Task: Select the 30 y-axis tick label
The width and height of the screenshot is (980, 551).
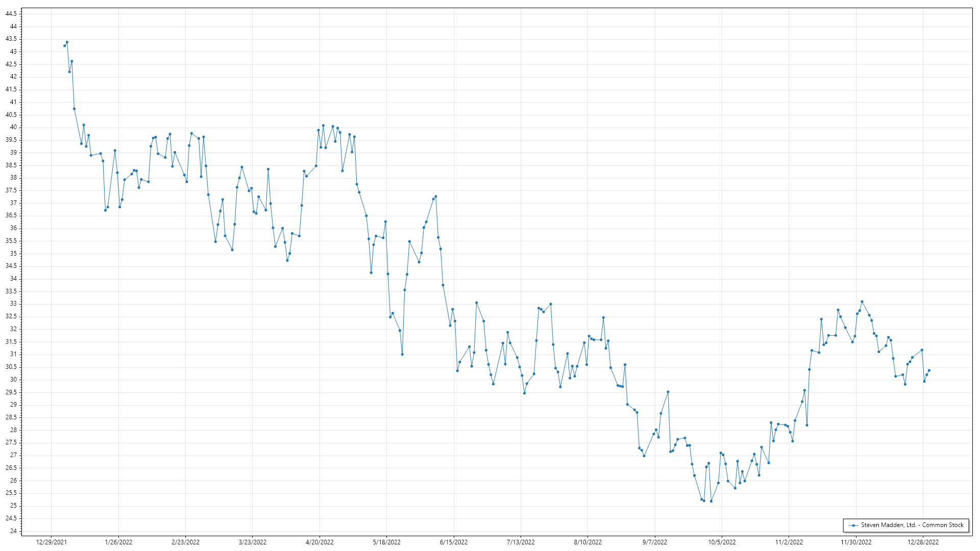Action: 13,380
